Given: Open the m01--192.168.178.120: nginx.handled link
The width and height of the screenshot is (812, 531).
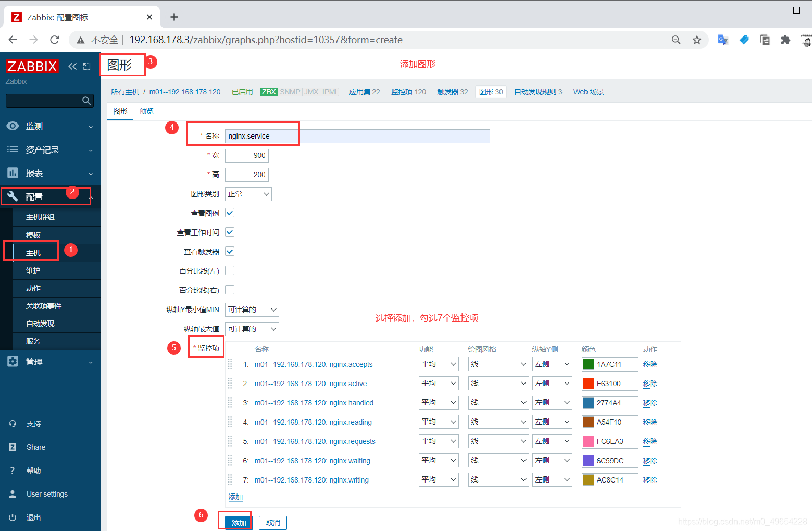Looking at the screenshot, I should pos(314,403).
